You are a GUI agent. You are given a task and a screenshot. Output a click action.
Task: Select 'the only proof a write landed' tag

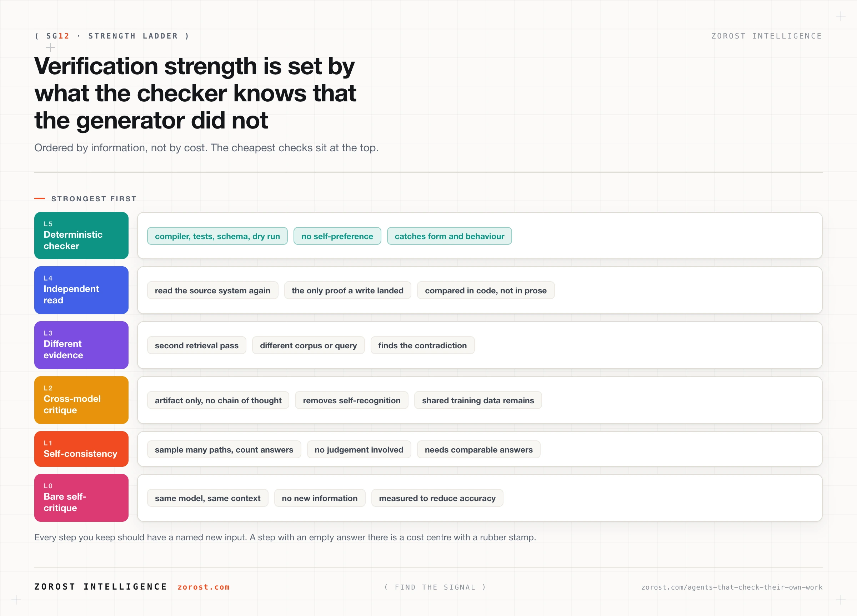tap(347, 291)
